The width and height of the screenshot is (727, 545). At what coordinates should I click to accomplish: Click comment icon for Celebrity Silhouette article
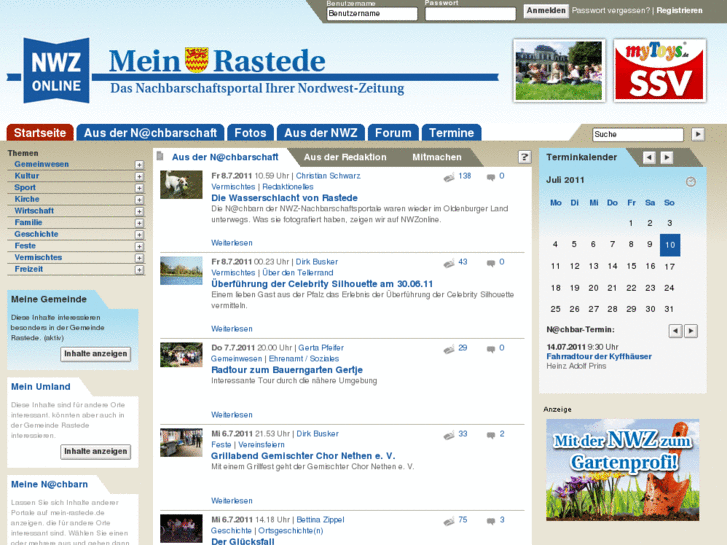point(491,263)
